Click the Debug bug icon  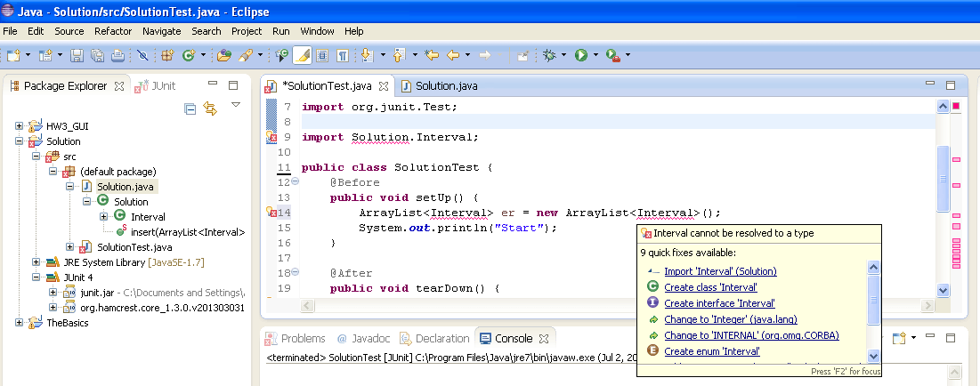tap(551, 55)
